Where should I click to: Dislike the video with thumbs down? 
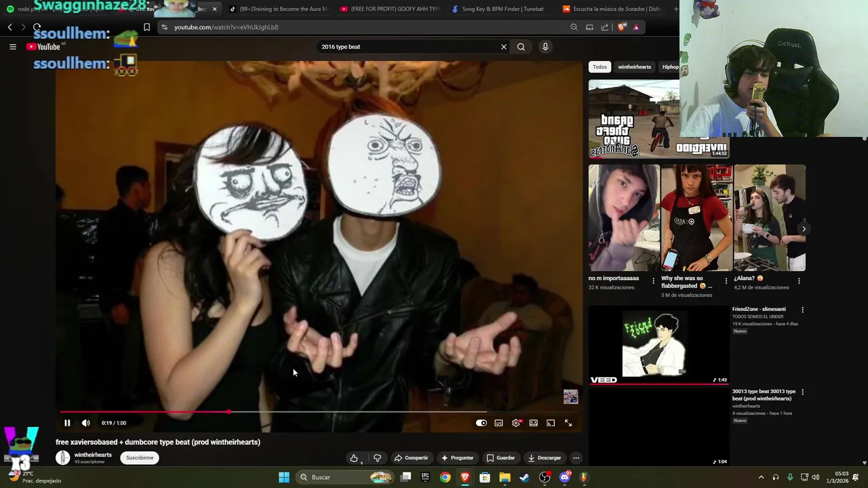pos(377,457)
